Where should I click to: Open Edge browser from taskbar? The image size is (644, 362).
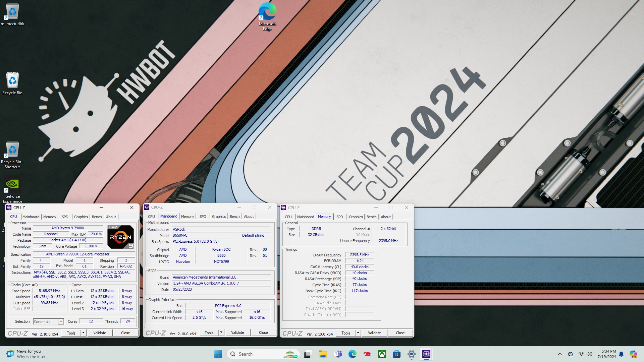352,354
